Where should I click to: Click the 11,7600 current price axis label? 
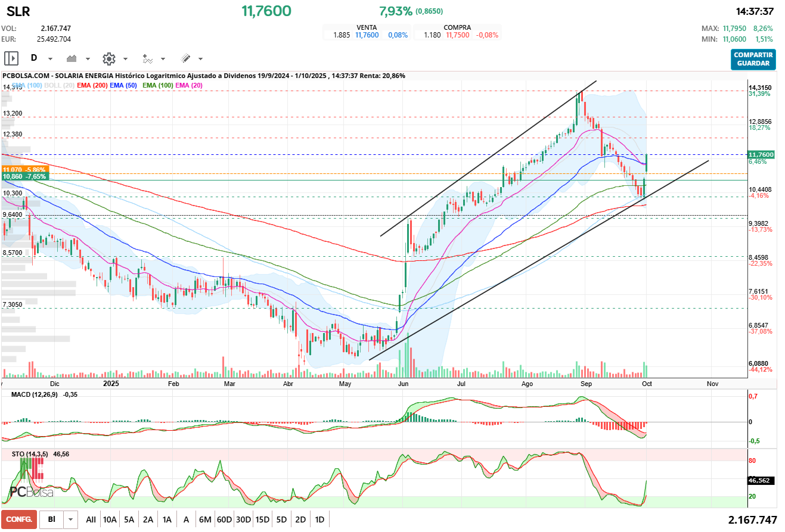click(761, 154)
